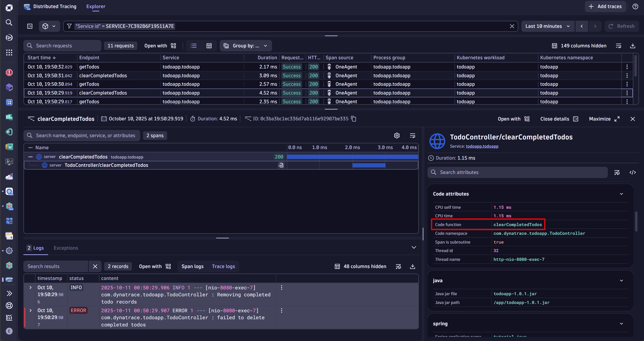644x341 pixels.
Task: Switch requests to table view
Action: coord(209,46)
